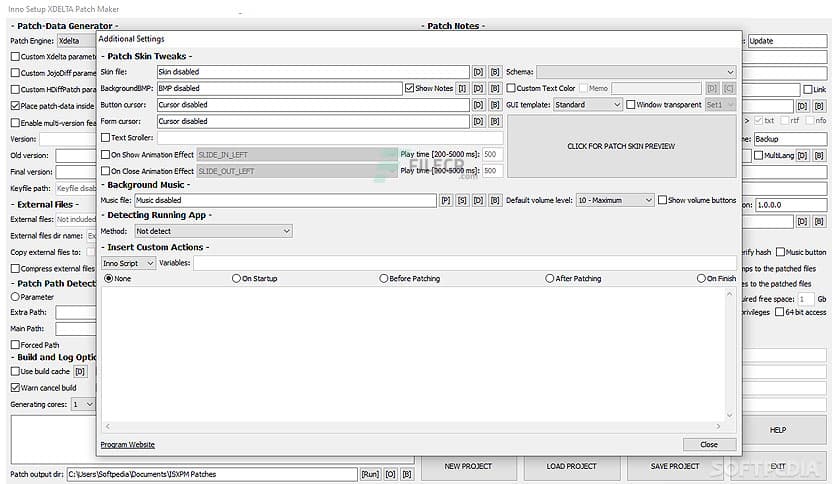The image size is (836, 484).
Task: Open the Generating cores dropdown
Action: click(83, 405)
